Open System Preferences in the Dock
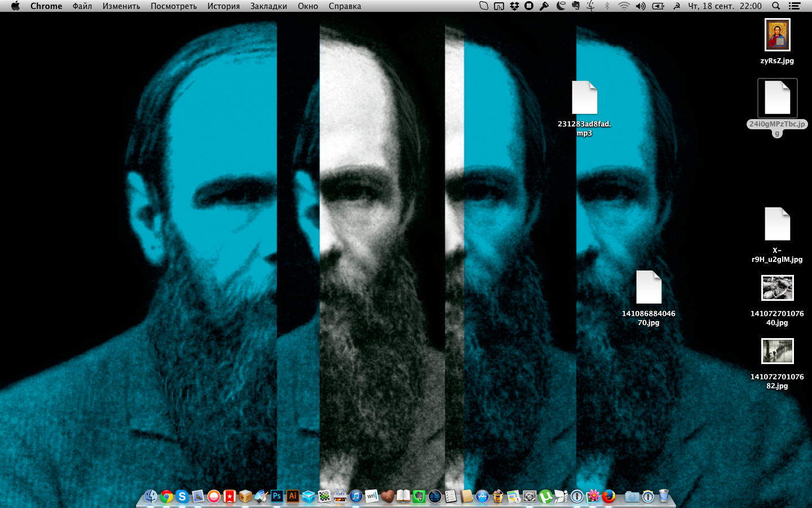 click(529, 496)
